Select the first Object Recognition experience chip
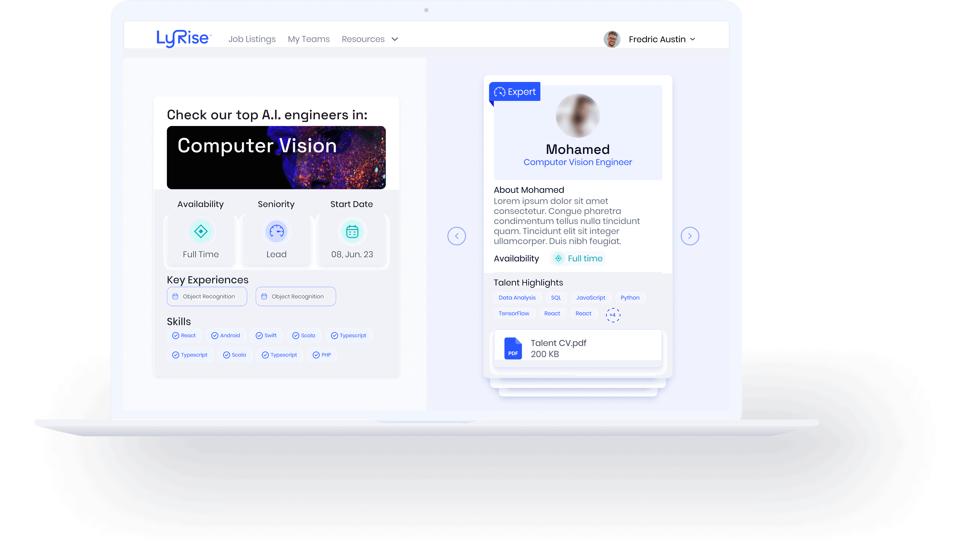This screenshot has height=550, width=980. pos(207,296)
